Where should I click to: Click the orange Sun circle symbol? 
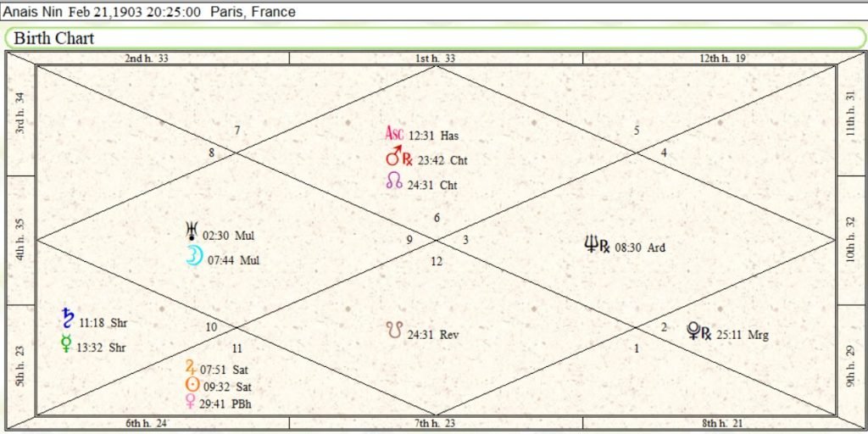191,385
